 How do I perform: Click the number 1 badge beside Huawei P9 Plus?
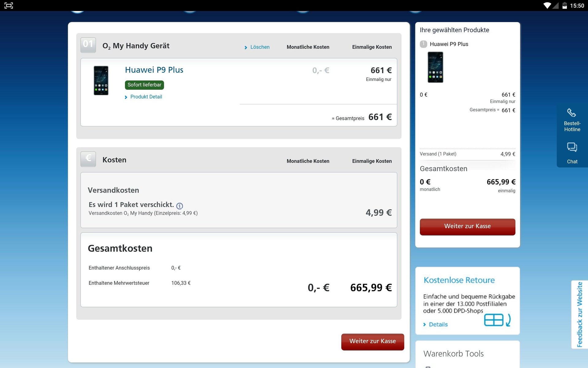click(424, 44)
